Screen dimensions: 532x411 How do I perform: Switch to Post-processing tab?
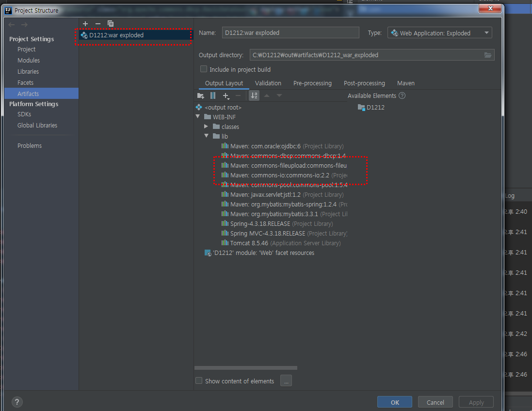[x=364, y=83]
